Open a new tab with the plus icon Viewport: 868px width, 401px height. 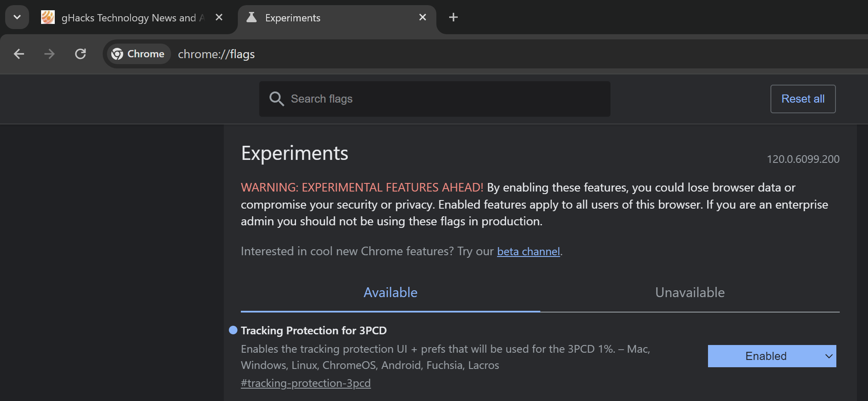pos(453,17)
